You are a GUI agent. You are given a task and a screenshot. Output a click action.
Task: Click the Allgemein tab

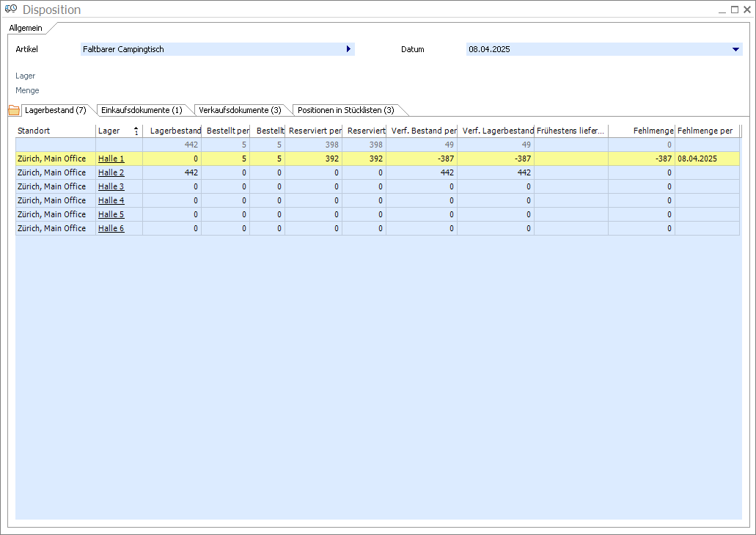tap(26, 28)
